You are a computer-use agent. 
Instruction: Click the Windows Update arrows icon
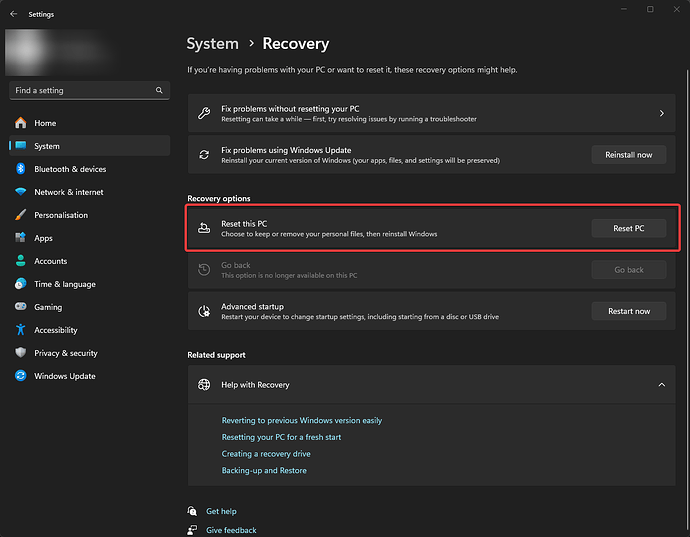[x=21, y=375]
